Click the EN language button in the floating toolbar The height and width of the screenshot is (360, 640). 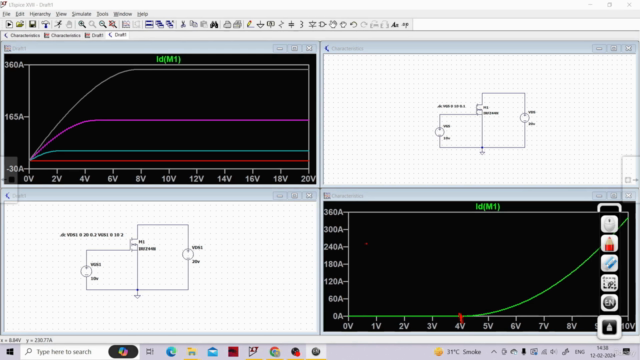pos(609,302)
